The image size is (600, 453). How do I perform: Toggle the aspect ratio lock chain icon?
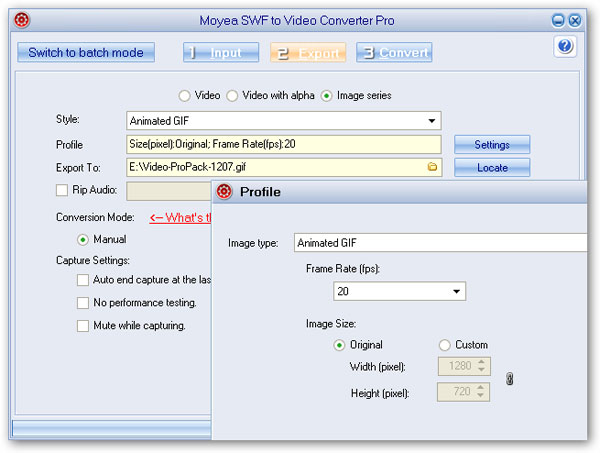tap(509, 379)
